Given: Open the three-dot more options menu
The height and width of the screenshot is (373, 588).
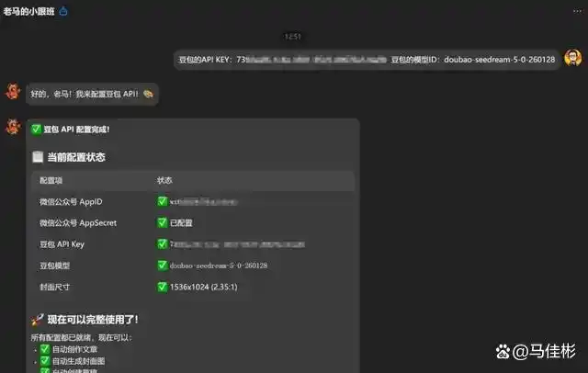Looking at the screenshot, I should click(577, 11).
